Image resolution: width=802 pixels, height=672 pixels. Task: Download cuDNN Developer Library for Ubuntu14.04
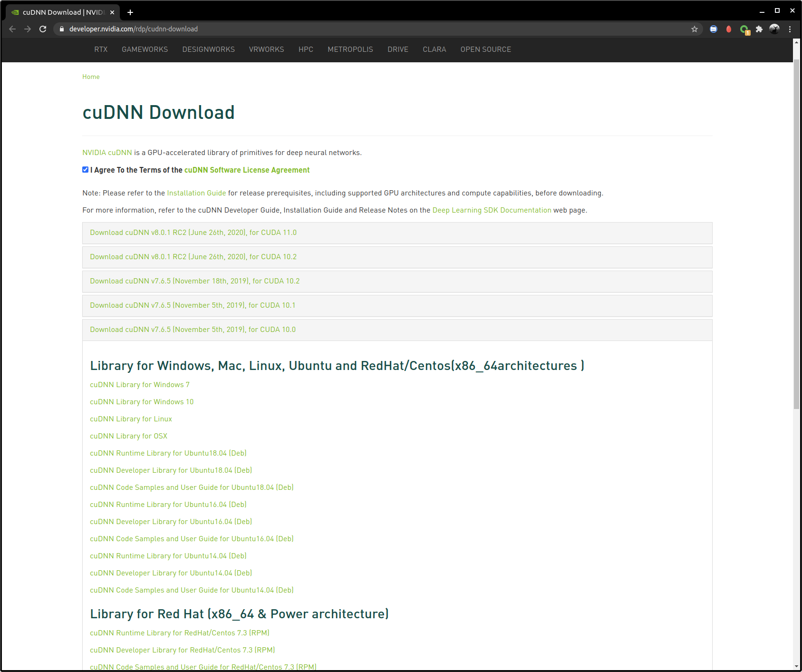tap(171, 573)
